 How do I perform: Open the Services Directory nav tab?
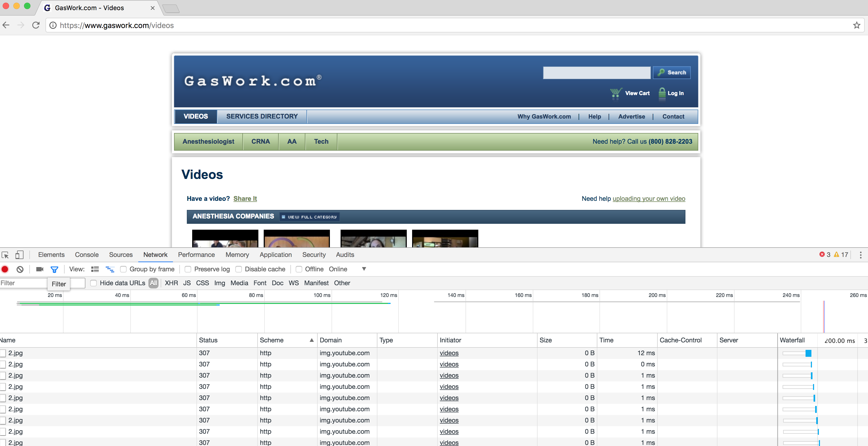pos(262,116)
